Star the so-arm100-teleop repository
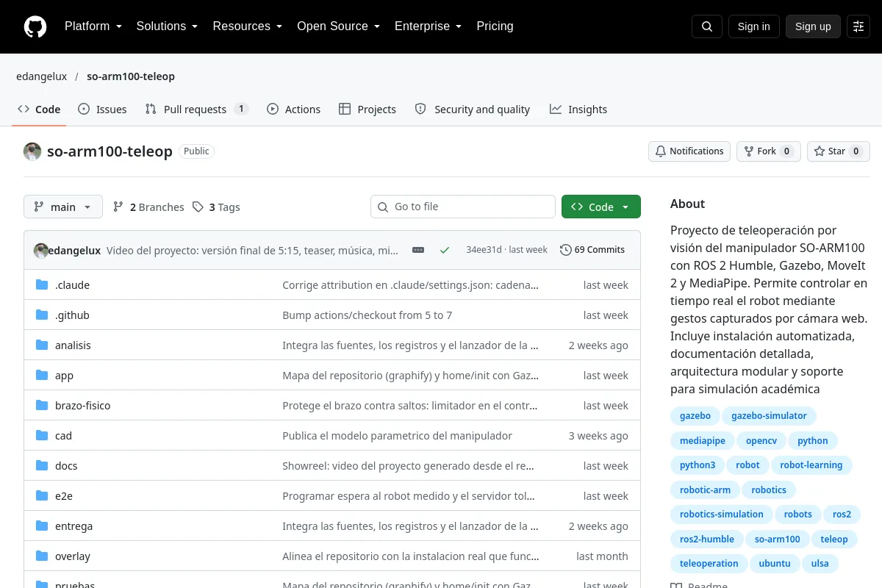Image resolution: width=882 pixels, height=588 pixels. tap(839, 151)
